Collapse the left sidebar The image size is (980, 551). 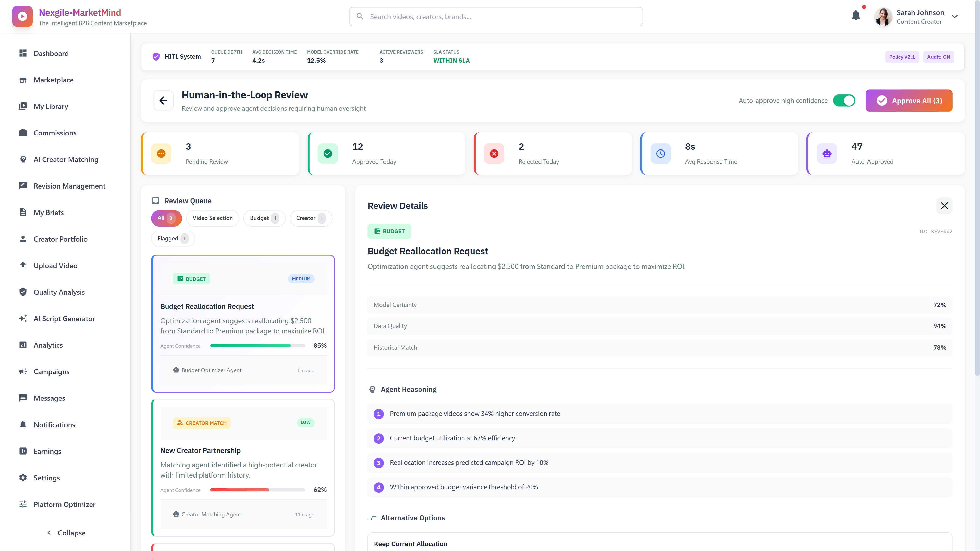coord(66,533)
